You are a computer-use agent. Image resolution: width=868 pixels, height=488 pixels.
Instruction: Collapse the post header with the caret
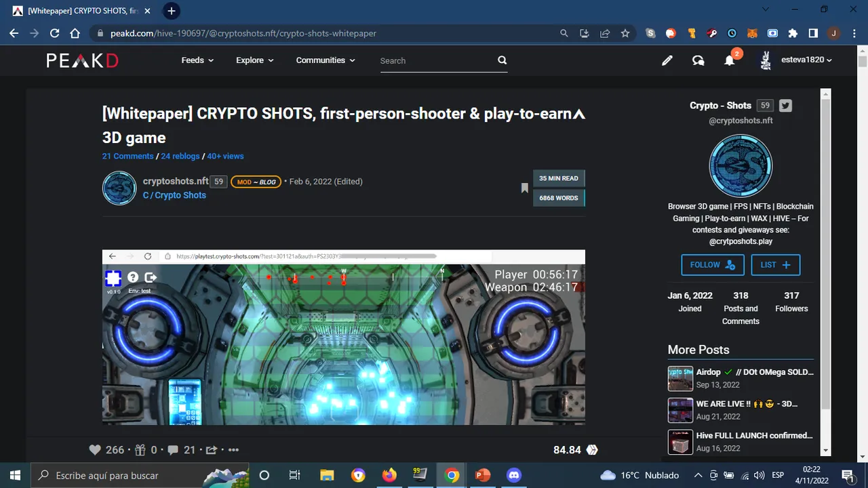(x=578, y=115)
